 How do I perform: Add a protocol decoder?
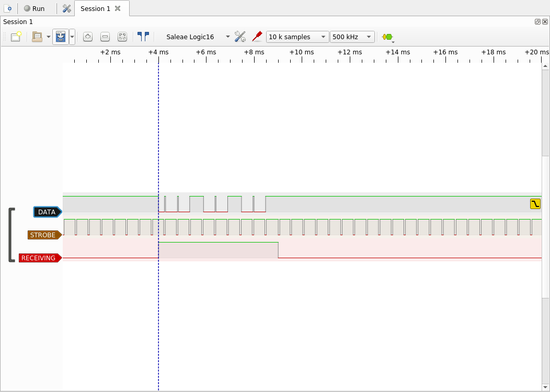[x=387, y=37]
